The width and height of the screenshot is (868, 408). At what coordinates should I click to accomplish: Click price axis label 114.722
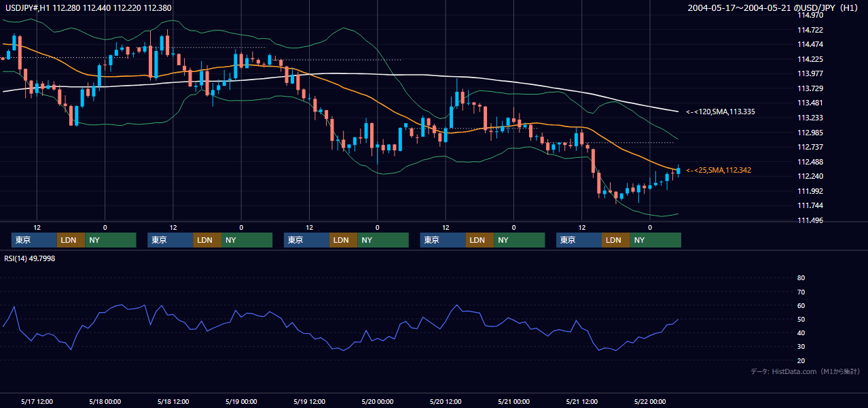point(810,30)
